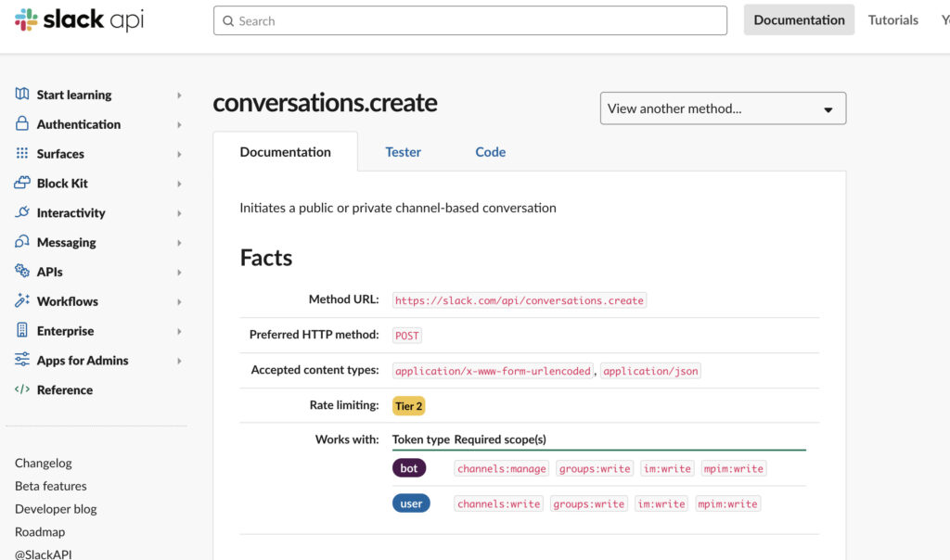Open Tutorials in the top navigation

click(x=893, y=20)
